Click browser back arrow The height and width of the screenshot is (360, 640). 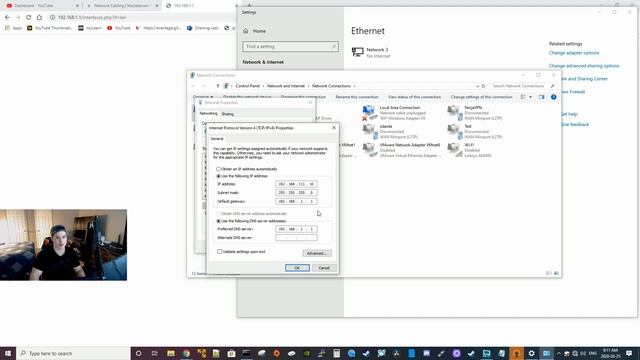[7, 18]
